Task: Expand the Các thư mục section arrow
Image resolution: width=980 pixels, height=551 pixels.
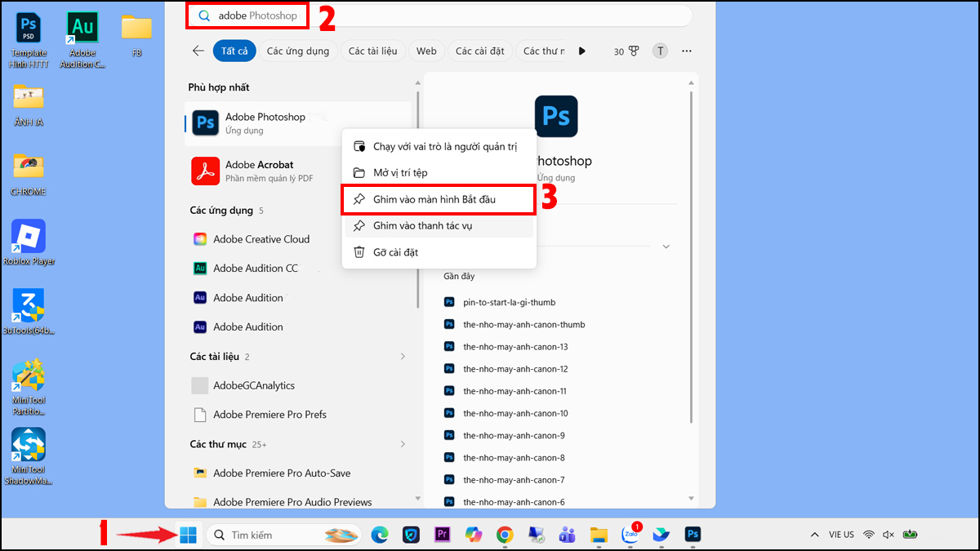Action: pos(403,444)
